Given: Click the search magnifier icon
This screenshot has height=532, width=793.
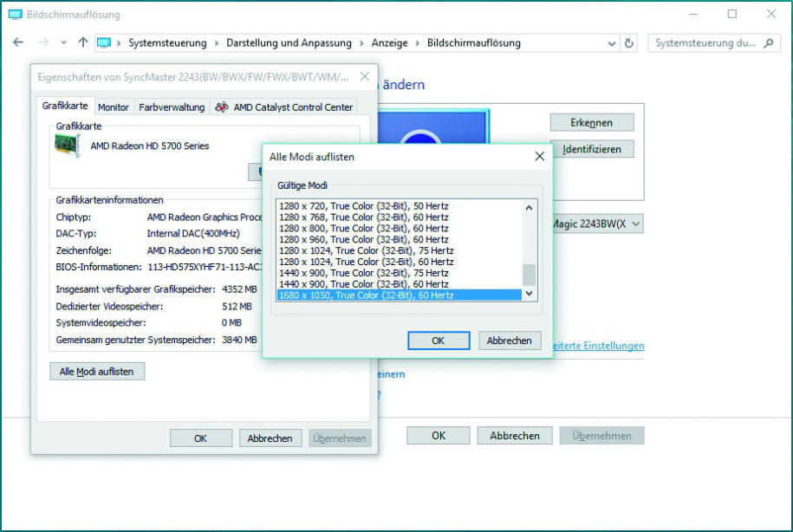Looking at the screenshot, I should point(768,42).
